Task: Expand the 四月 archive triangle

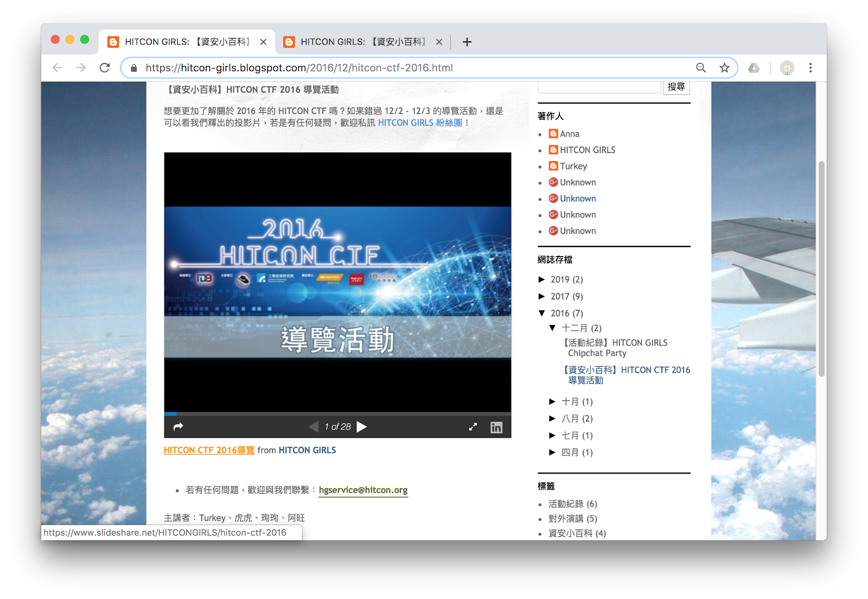Action: click(x=552, y=452)
